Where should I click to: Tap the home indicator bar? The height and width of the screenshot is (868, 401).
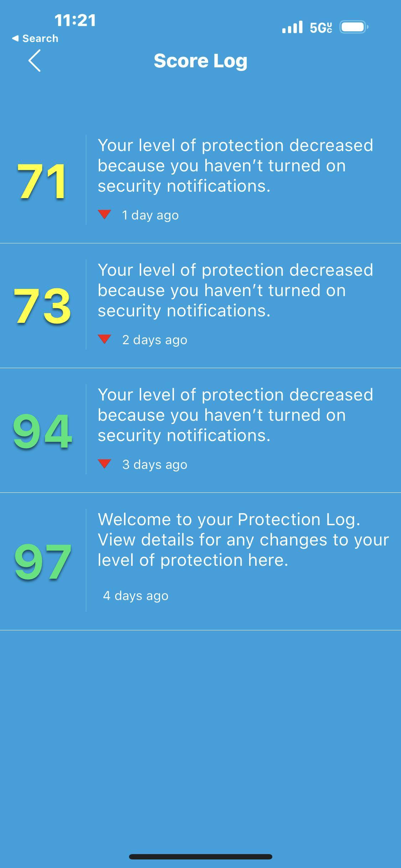click(x=200, y=857)
